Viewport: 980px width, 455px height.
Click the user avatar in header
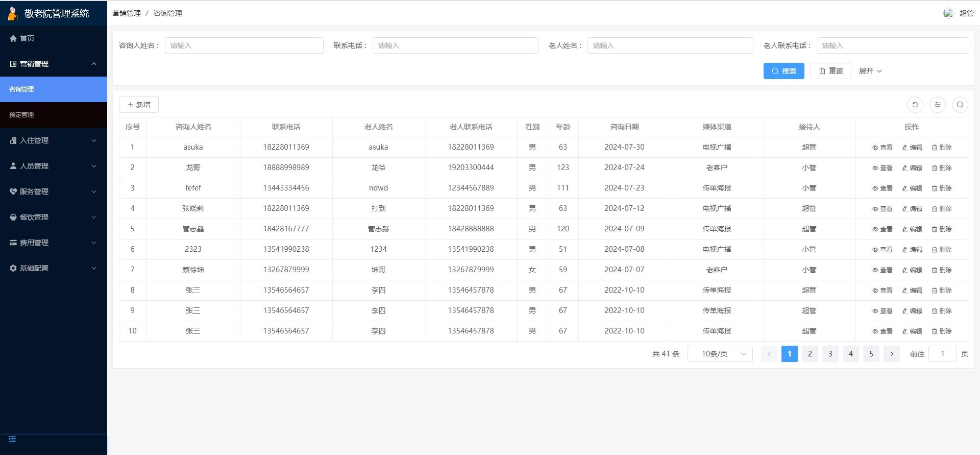point(948,13)
